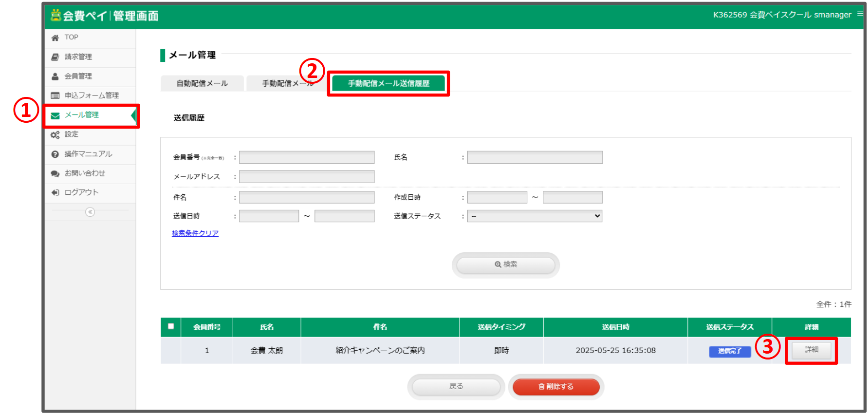Toggle the select-all checkbox in table header

[x=171, y=326]
